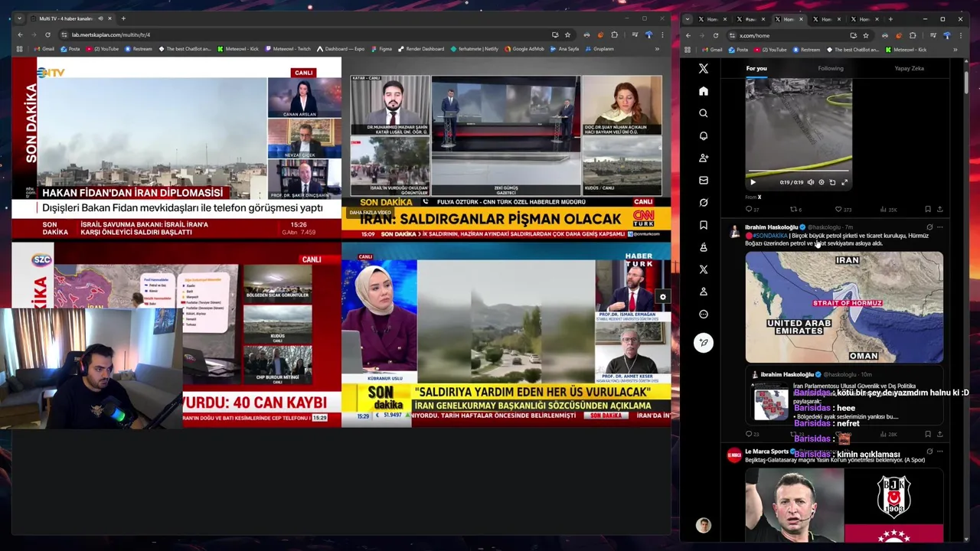Open X Notifications bell
This screenshot has width=980, height=551.
[703, 135]
